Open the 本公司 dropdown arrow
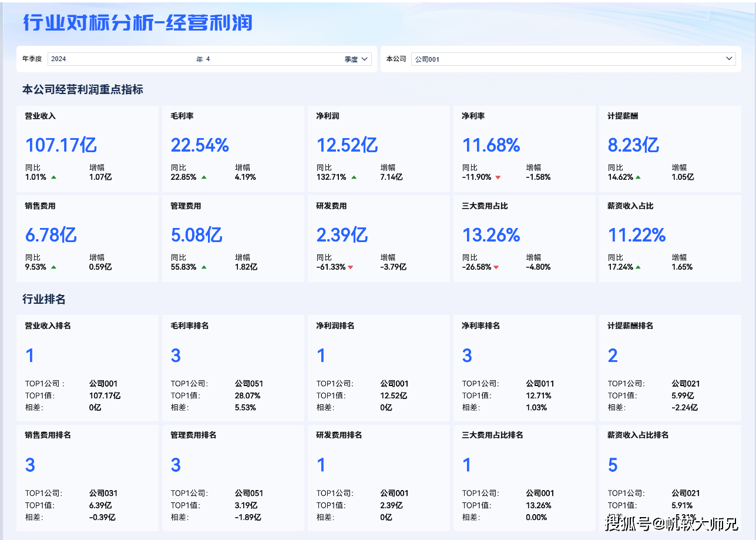Viewport: 756px width, 540px height. click(729, 59)
